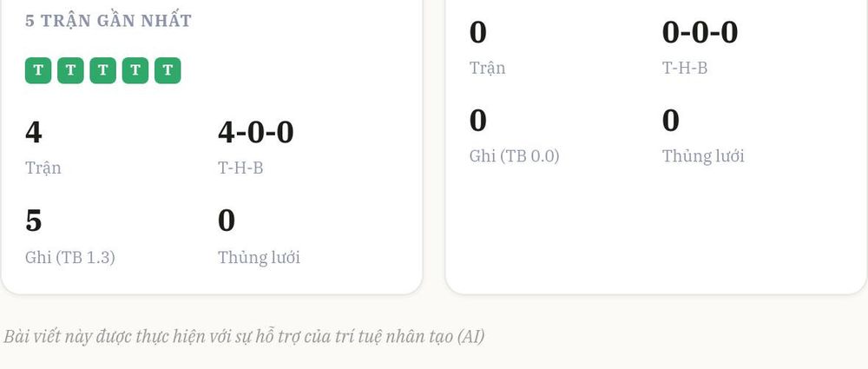Click the Trận label under the 0
868x369 pixels.
[x=487, y=68]
